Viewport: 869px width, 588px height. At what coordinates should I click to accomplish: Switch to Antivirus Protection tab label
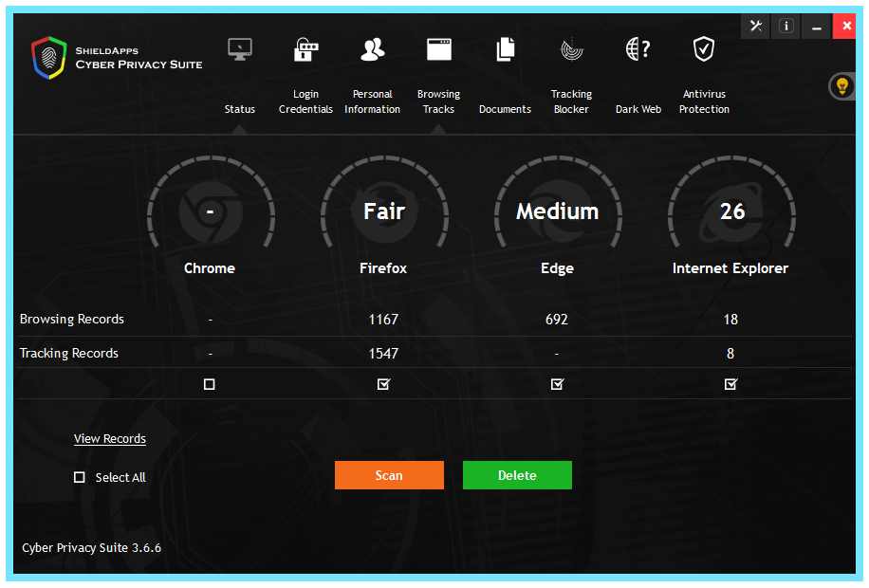[704, 101]
